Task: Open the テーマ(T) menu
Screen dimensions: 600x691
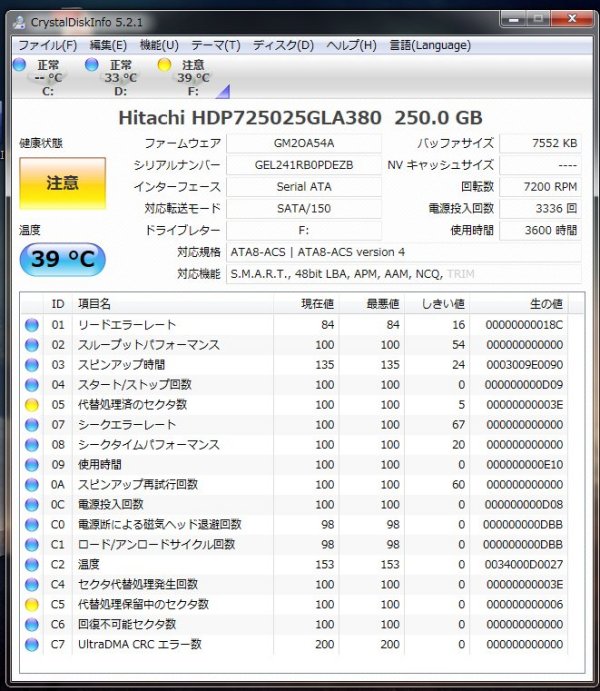Action: pos(215,45)
